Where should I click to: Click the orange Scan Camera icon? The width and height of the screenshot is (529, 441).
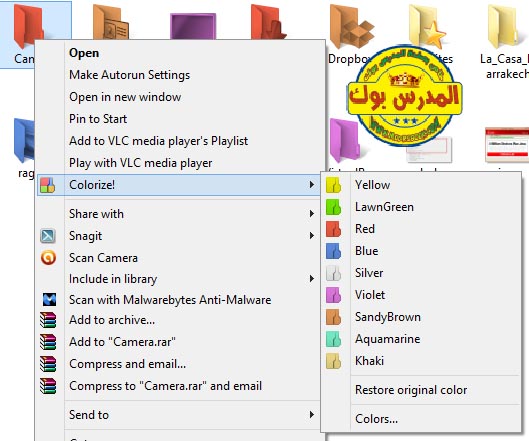[48, 258]
